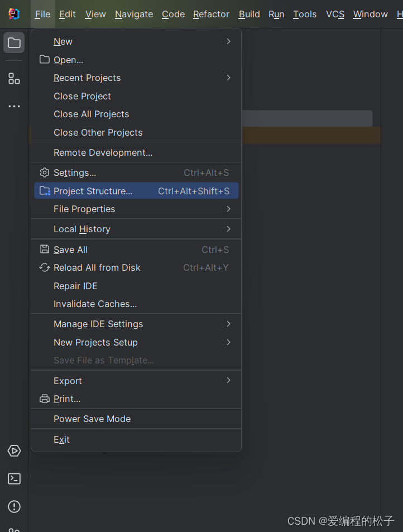Viewport: 403px width, 532px height.
Task: Open the Project tool window folder icon
Action: point(14,43)
